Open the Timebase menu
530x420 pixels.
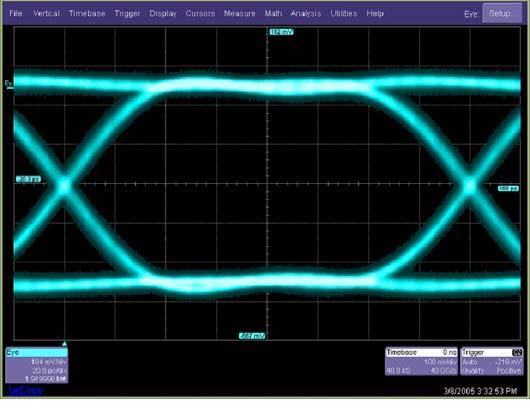[87, 14]
